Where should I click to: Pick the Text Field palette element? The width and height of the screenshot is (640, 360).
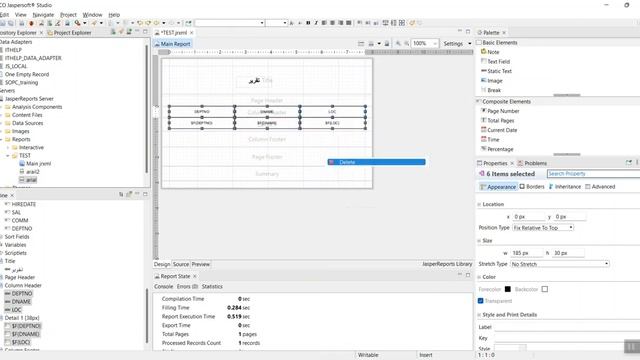[x=495, y=61]
